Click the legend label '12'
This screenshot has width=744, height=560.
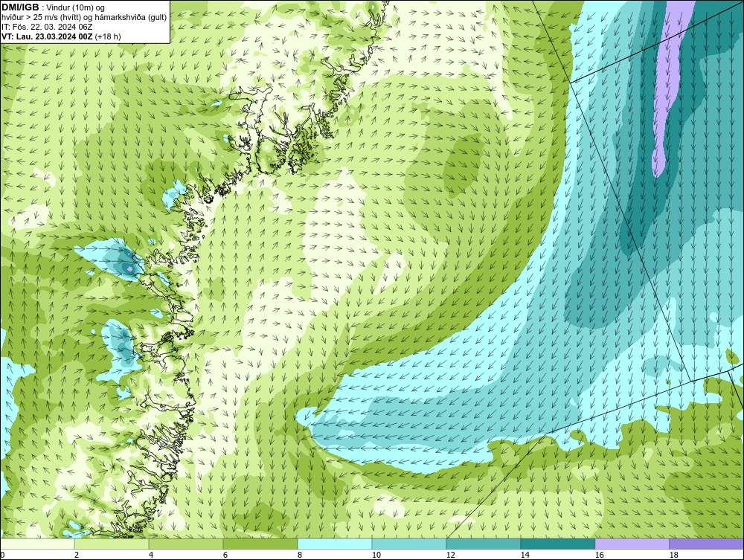(450, 555)
